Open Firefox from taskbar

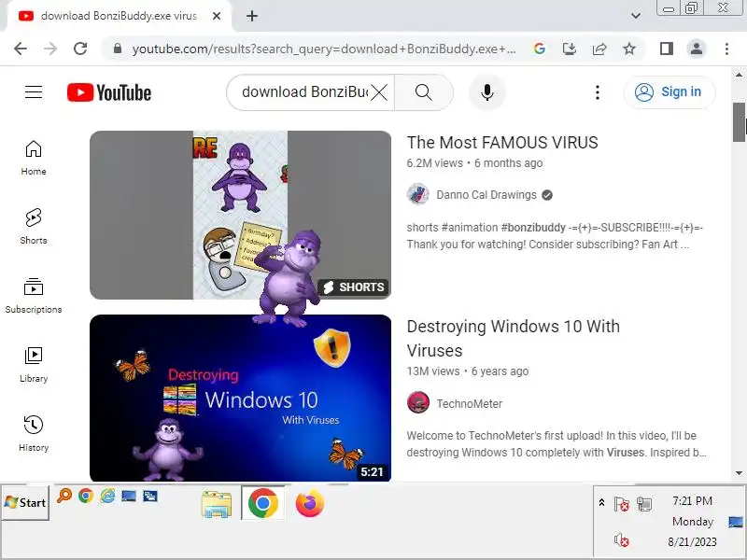310,503
